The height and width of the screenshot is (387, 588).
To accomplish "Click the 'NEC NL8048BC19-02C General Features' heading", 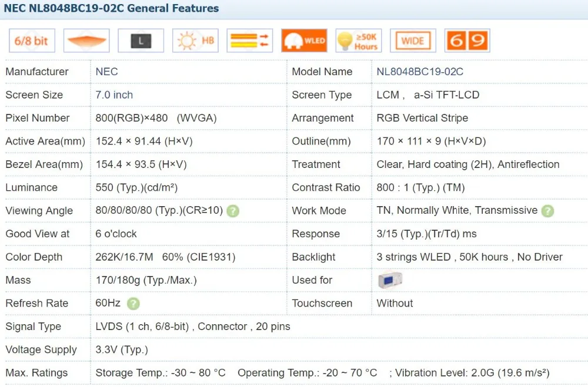I will pyautogui.click(x=111, y=8).
